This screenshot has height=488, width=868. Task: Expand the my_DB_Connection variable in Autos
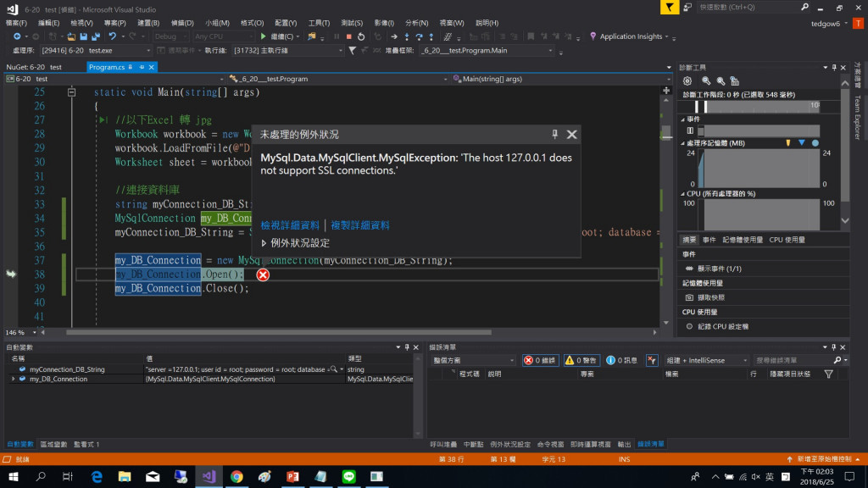coord(14,379)
